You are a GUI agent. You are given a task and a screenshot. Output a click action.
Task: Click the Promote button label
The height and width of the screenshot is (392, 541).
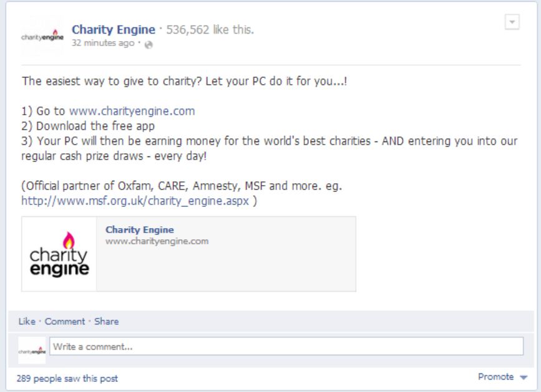[x=496, y=377]
